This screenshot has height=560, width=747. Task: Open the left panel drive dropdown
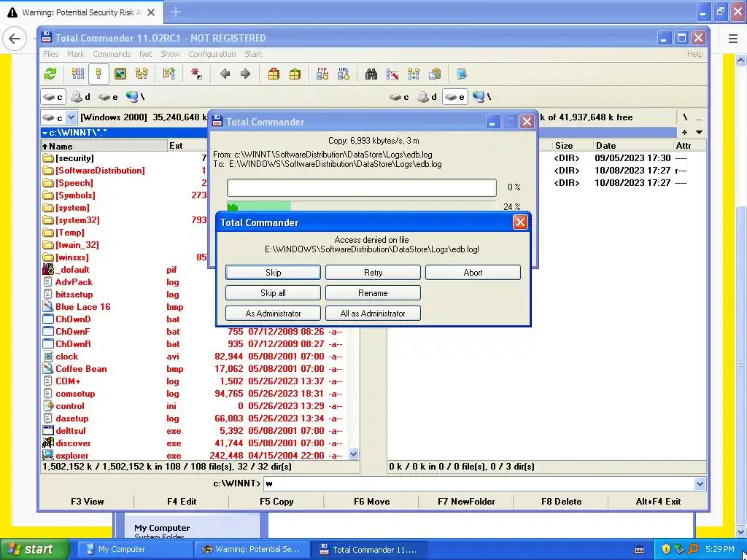71,117
